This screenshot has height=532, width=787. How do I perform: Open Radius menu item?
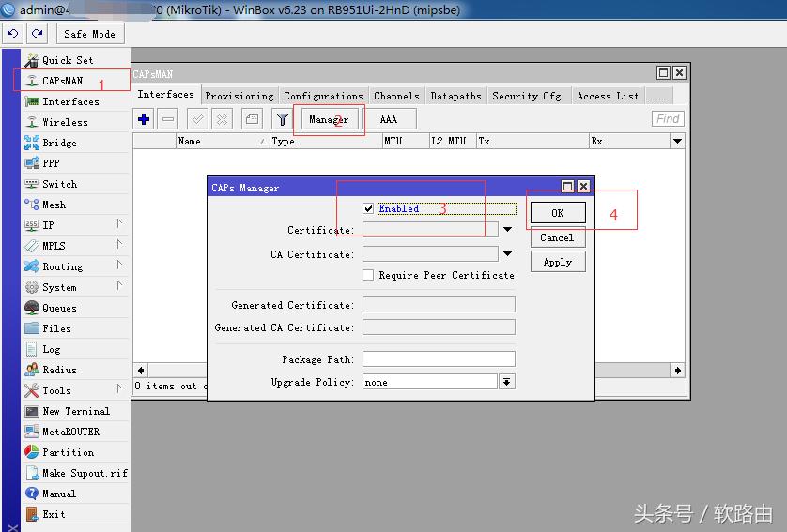[x=75, y=370]
